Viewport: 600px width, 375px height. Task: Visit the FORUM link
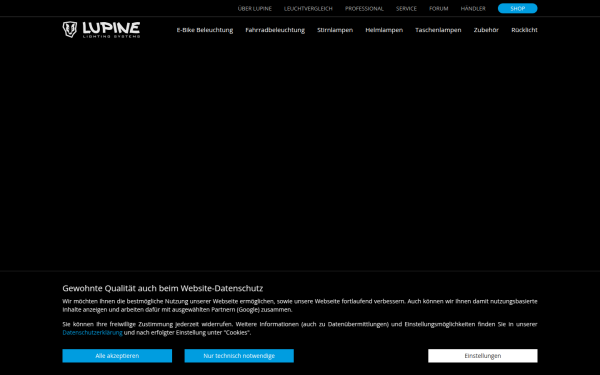[439, 8]
